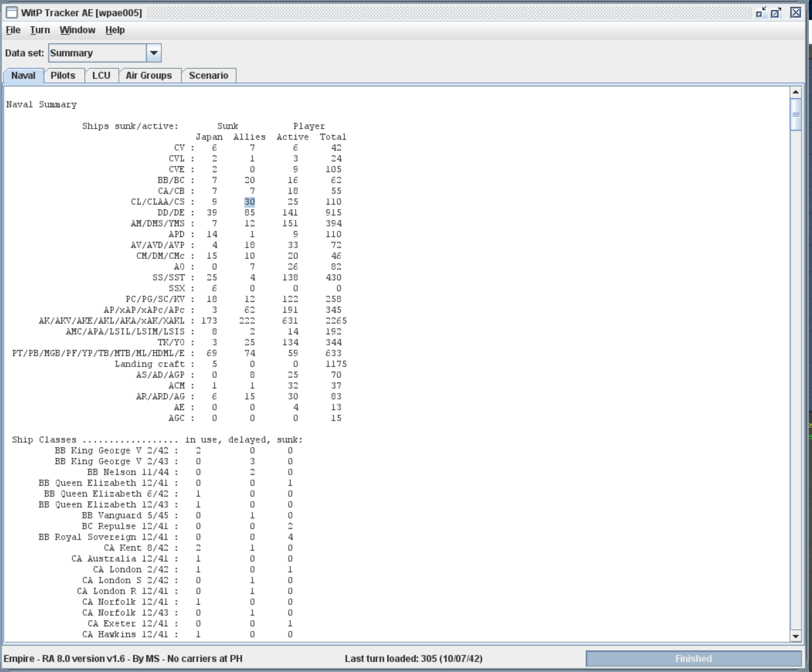
Task: Click 'CA Kent 8/42' ship class row
Action: pyautogui.click(x=141, y=548)
